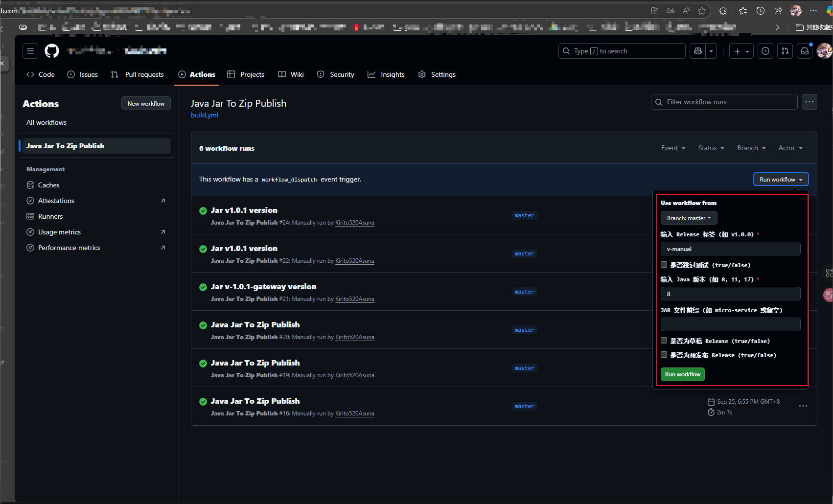Open the hamburger navigation menu
Screen dimensions: 833x504
click(x=30, y=51)
